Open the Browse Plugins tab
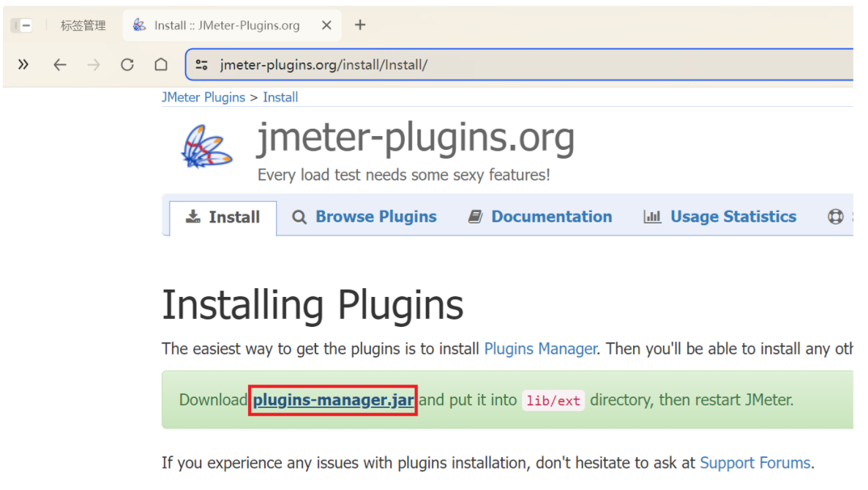The image size is (868, 490). click(x=364, y=216)
